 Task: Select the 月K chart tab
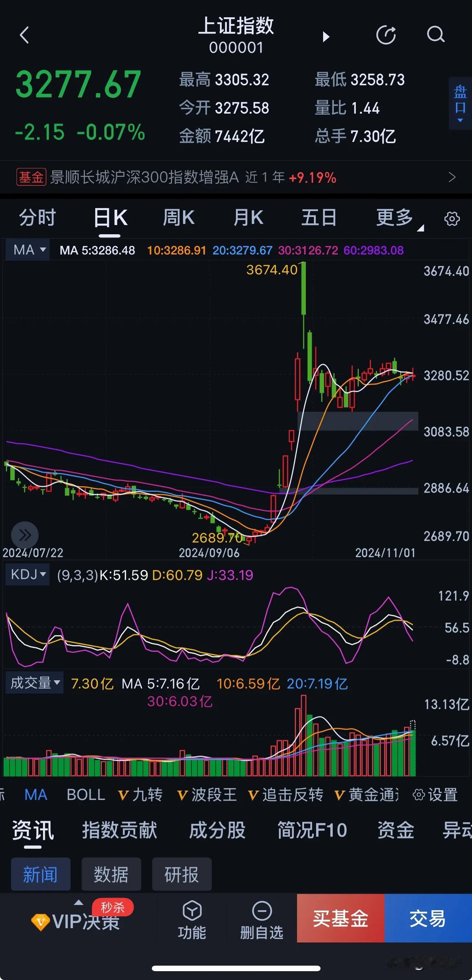click(248, 218)
